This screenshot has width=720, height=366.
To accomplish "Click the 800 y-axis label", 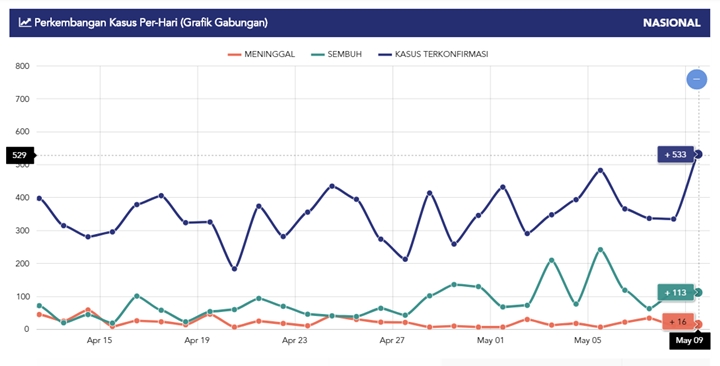I will pyautogui.click(x=22, y=66).
